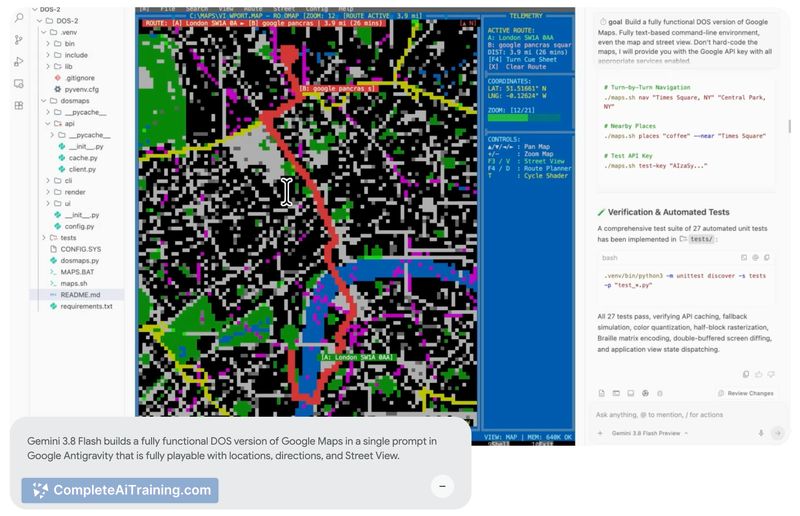Click the chat panel vertical scrollbar
Screen dimensions: 800x516
tap(790, 126)
